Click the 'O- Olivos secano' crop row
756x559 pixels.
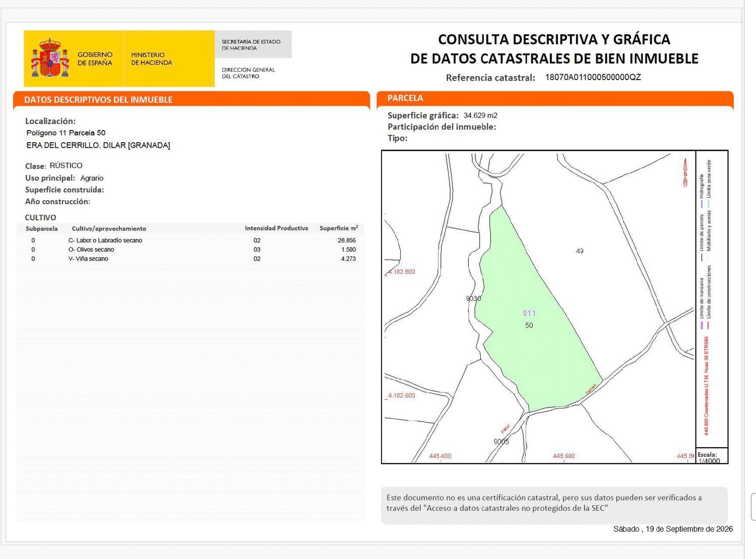point(192,250)
